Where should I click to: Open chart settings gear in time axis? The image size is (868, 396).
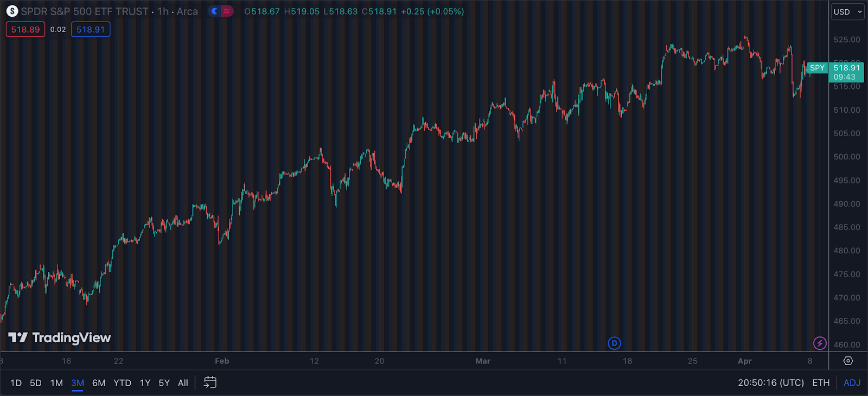848,361
